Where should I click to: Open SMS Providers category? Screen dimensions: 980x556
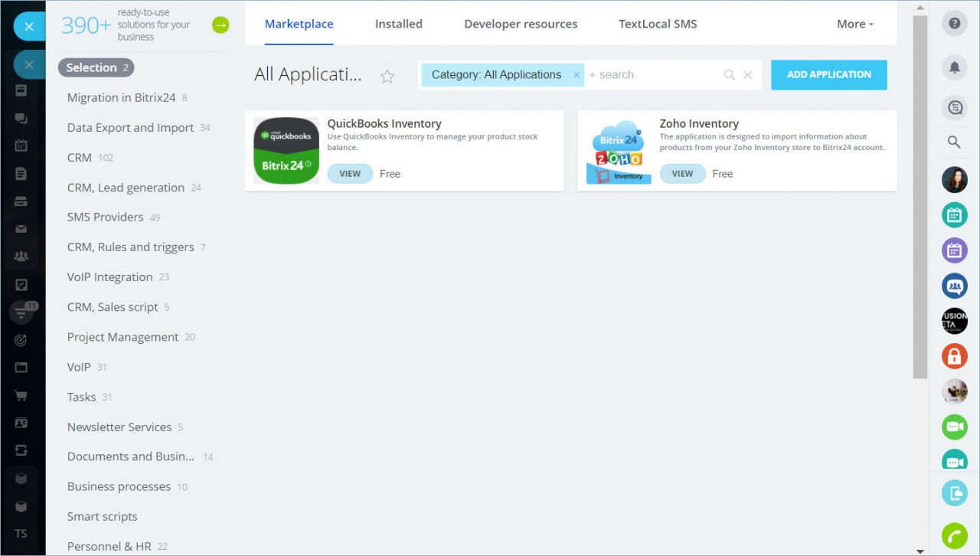pos(106,217)
